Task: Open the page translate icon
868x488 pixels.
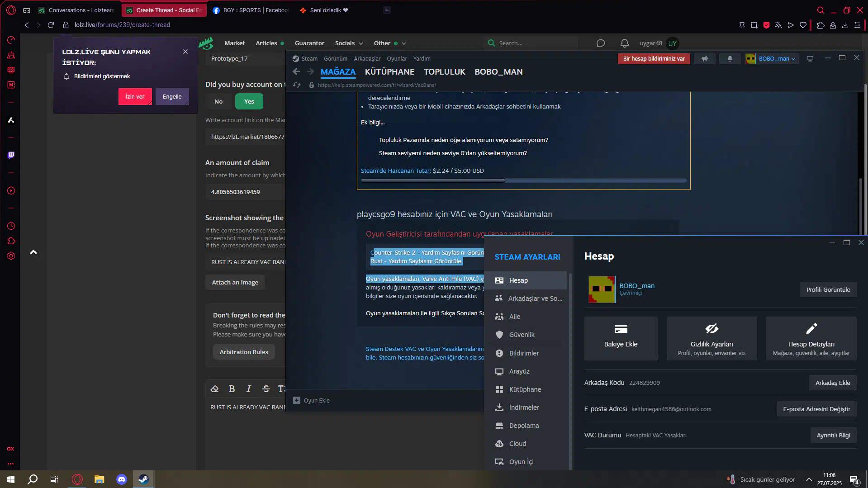Action: (778, 25)
